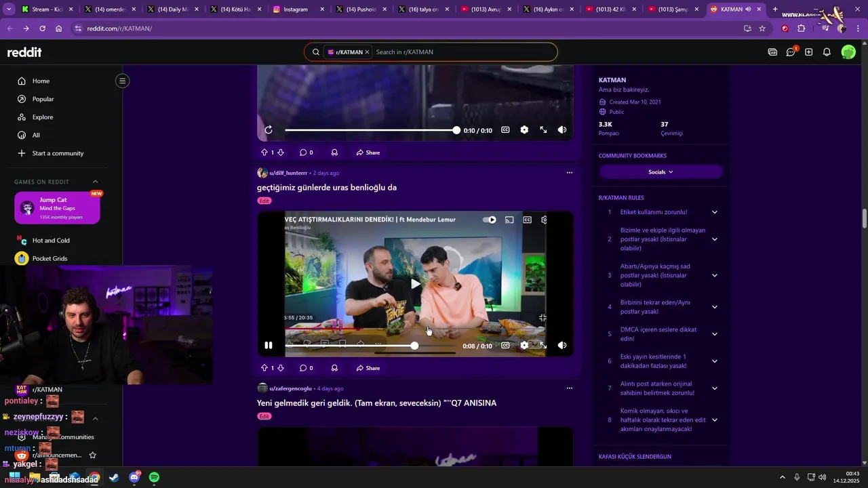Share the uras benlioğlu post
Image resolution: width=868 pixels, height=488 pixels.
[368, 368]
